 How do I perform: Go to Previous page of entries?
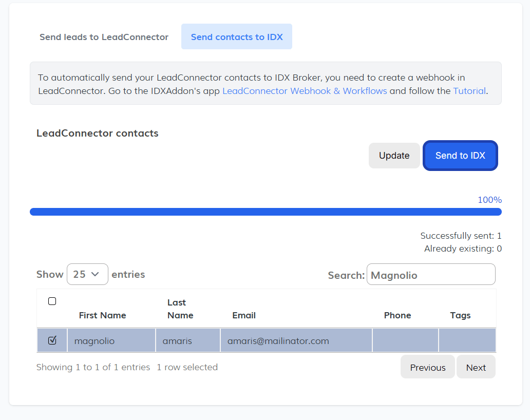click(x=427, y=367)
